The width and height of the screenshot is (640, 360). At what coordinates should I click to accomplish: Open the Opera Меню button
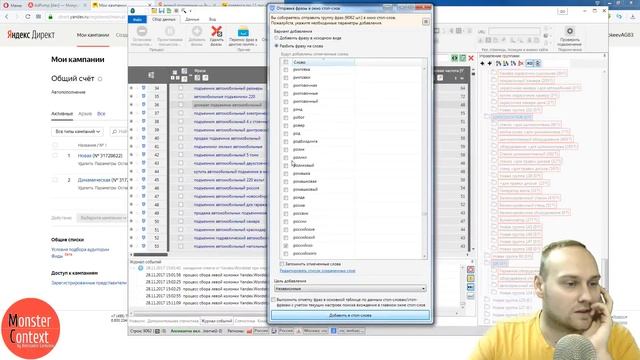tap(12, 5)
